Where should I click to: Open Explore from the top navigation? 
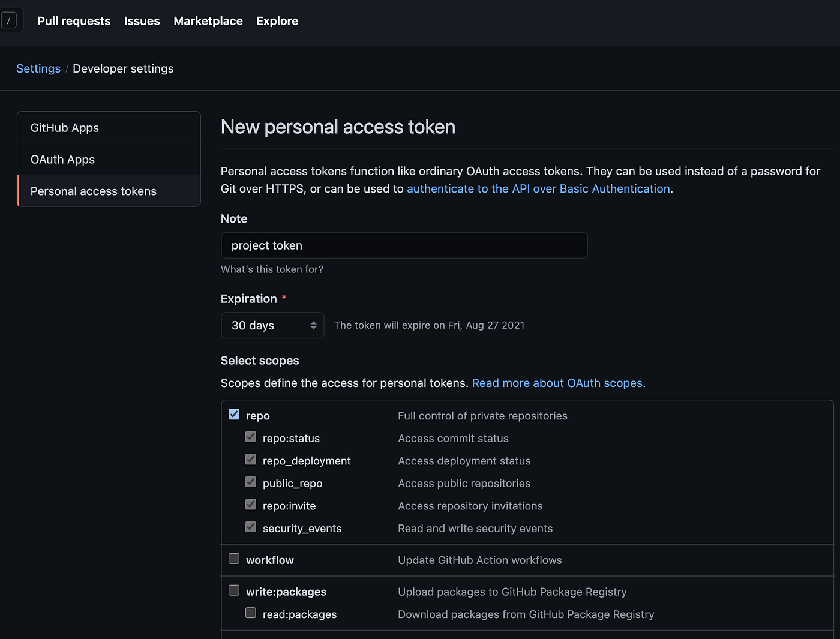pos(277,21)
